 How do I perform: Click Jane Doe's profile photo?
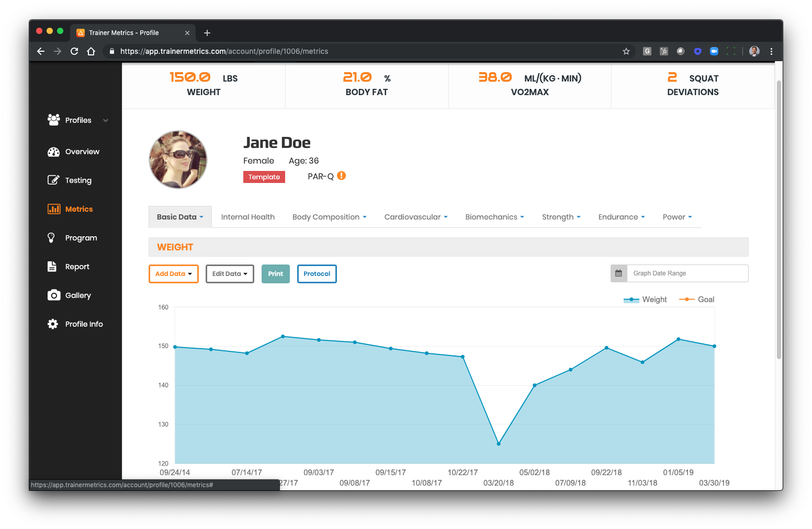click(178, 159)
